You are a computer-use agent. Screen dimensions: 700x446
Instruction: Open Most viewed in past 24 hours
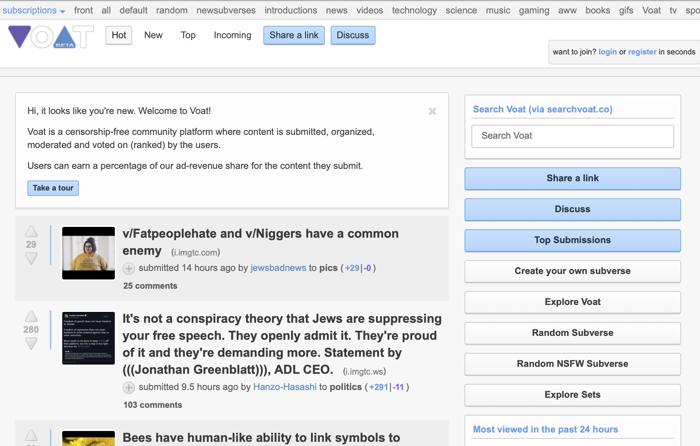click(x=546, y=429)
